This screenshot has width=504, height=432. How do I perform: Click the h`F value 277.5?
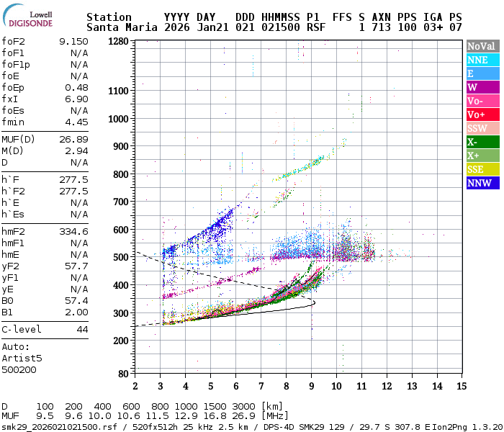(73, 180)
